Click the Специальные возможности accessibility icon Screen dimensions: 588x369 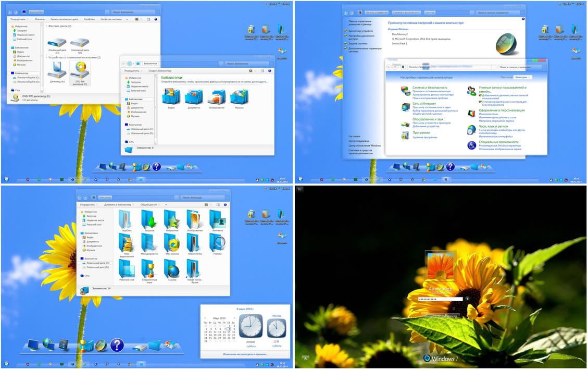click(471, 145)
